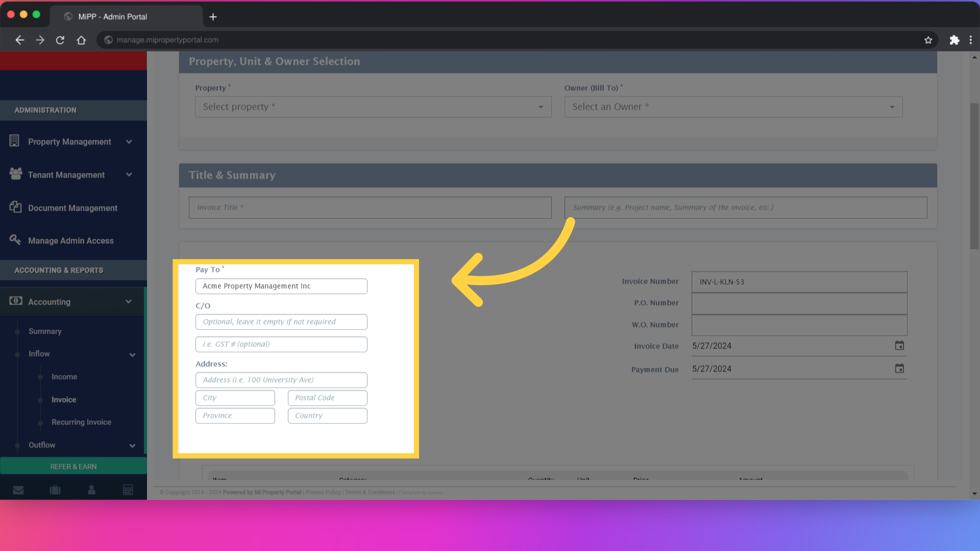The image size is (980, 551).
Task: Open the calendar picker beside Payment Due
Action: point(899,368)
